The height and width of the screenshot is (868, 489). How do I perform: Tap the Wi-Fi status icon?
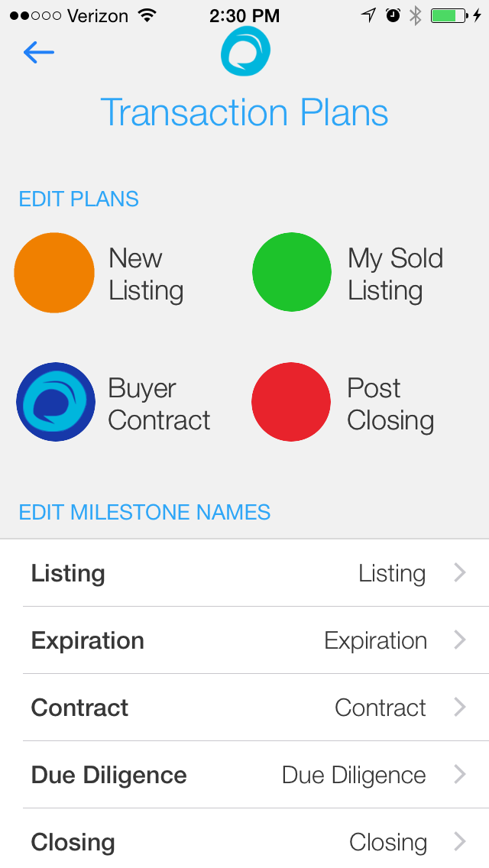(x=147, y=15)
